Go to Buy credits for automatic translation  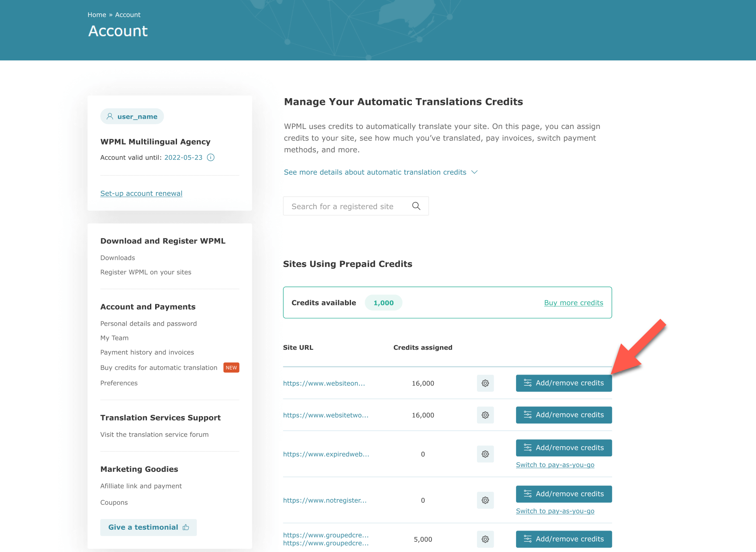(x=159, y=368)
